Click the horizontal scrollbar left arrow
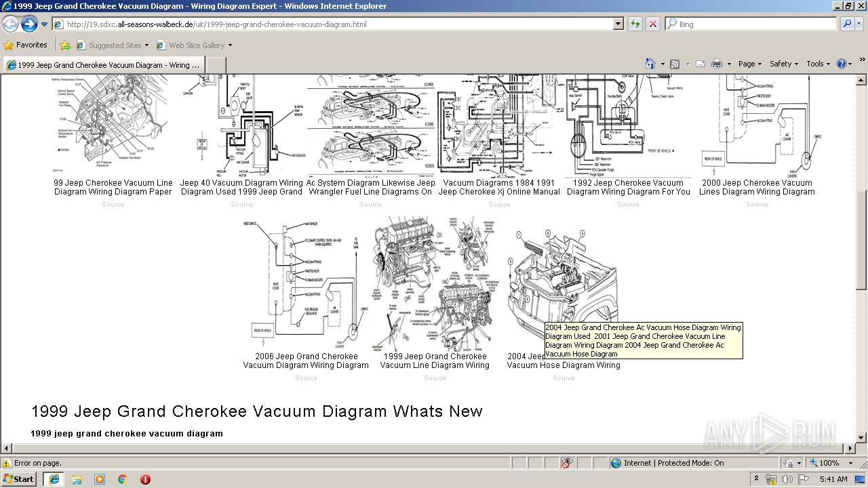Image resolution: width=868 pixels, height=488 pixels. 6,448
